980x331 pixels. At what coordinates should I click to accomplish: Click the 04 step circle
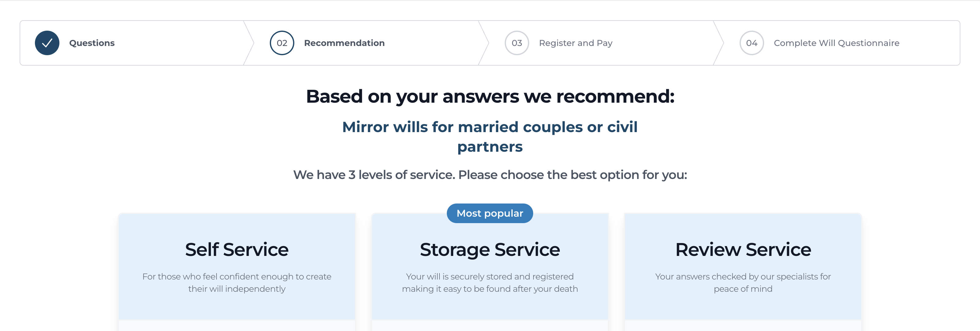751,43
